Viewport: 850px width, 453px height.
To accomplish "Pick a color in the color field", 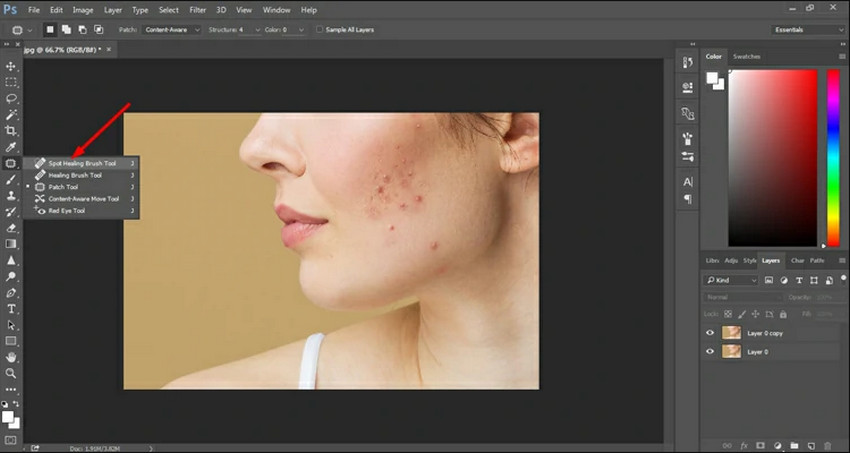I will pos(772,158).
